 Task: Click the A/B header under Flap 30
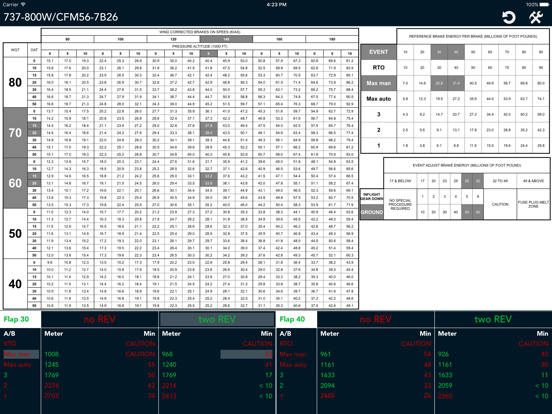pyautogui.click(x=9, y=333)
